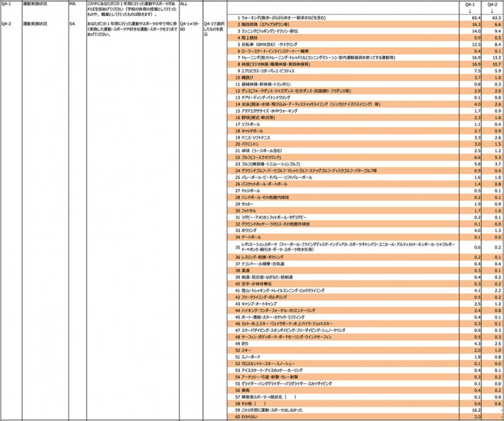The image size is (504, 421).
Task: Click the 'MA' answer type cell
Action: 72,4
